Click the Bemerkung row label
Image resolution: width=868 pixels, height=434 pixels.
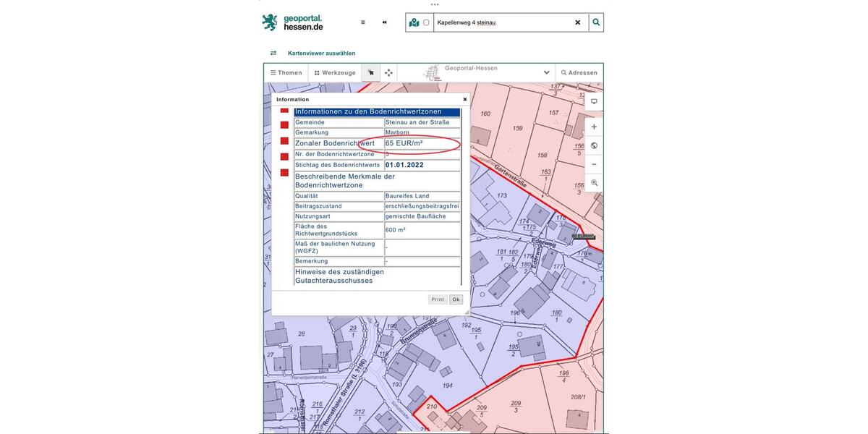[x=312, y=261]
